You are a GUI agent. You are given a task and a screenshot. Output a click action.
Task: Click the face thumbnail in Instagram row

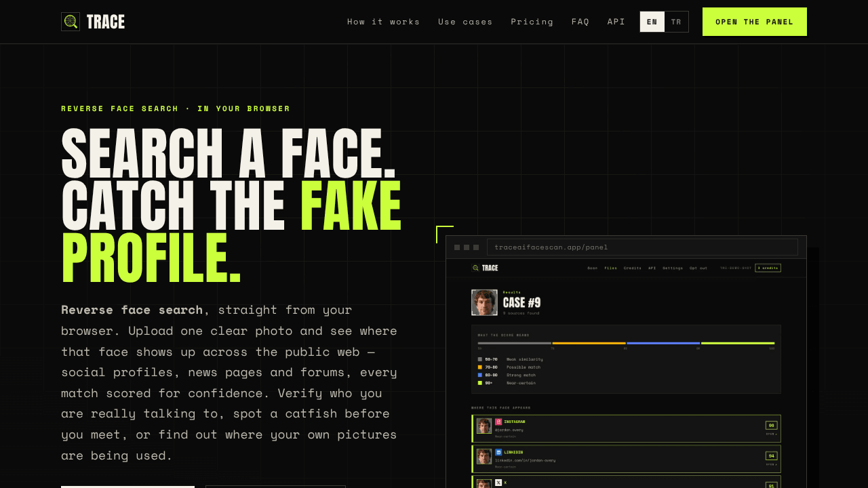[484, 426]
